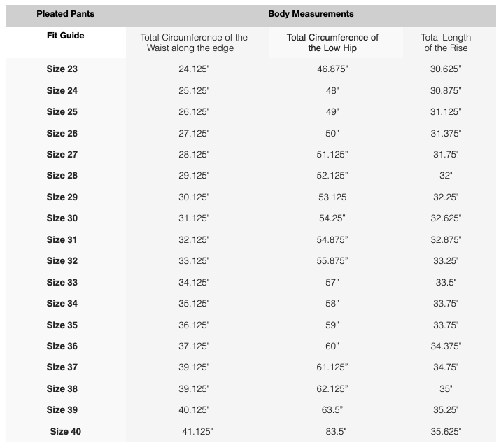Screen dimensions: 501x448
Task: Click the 24.125" waist value for Size 23
Action: pos(194,69)
